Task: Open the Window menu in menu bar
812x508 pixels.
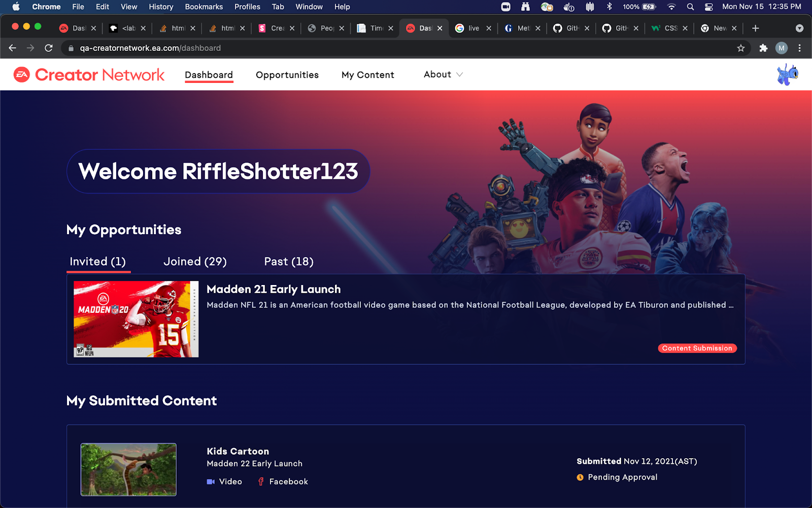Action: click(x=309, y=7)
